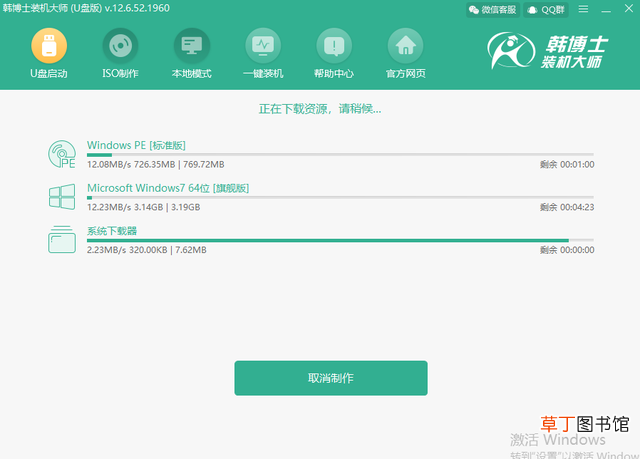
Task: Select the 本地模式 icon
Action: (191, 46)
